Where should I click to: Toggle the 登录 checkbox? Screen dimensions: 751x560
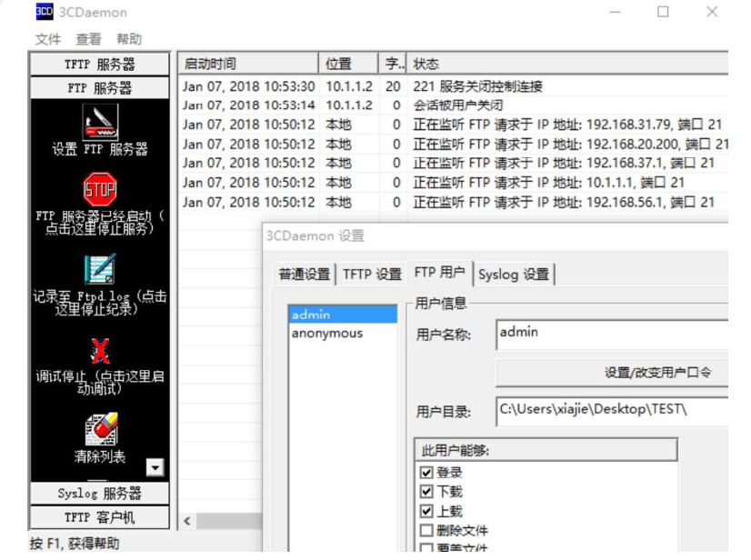point(426,473)
